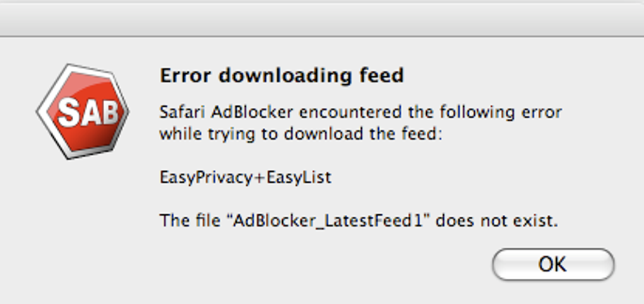Image resolution: width=644 pixels, height=304 pixels.
Task: Click the "EasyPrivacy" portion of the feed name
Action: click(206, 178)
